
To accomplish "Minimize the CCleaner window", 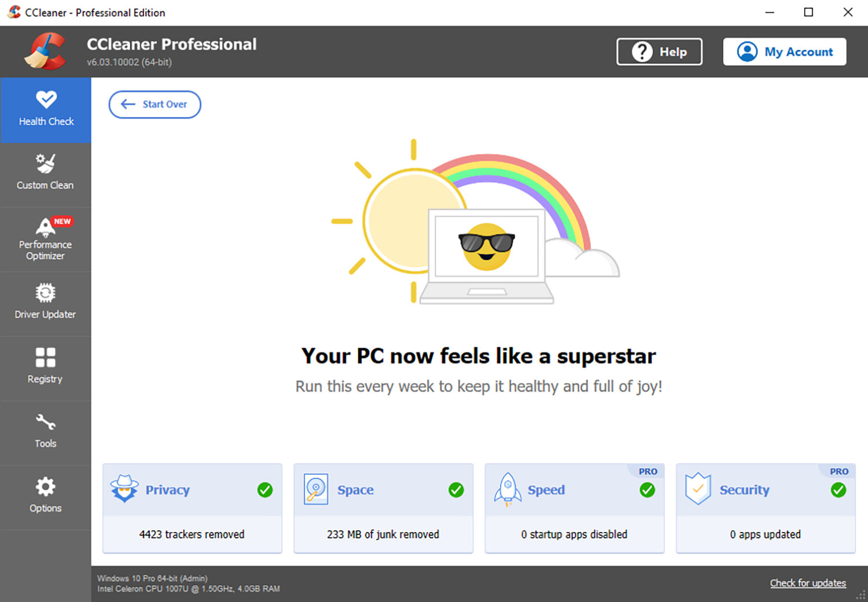I will coord(770,12).
